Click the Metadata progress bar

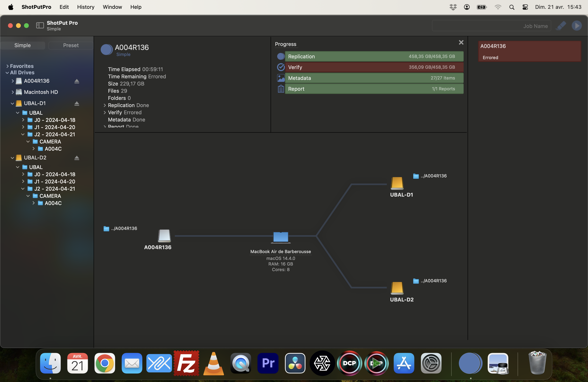point(374,78)
